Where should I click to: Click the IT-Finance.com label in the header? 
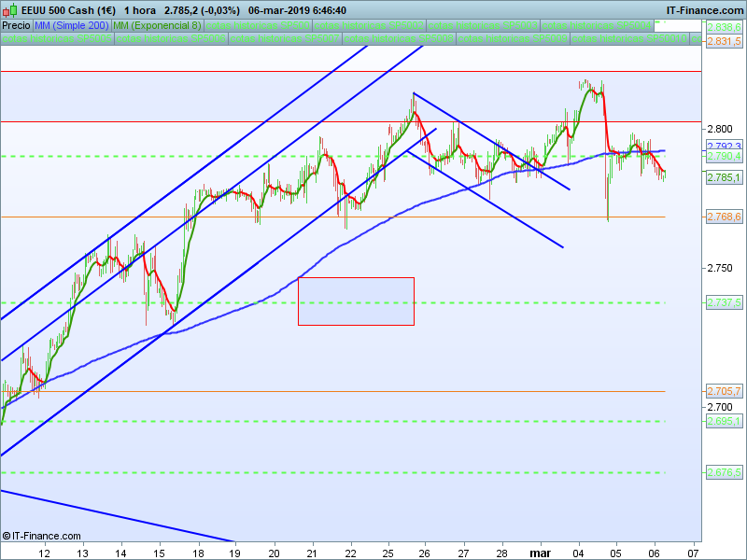click(x=705, y=10)
